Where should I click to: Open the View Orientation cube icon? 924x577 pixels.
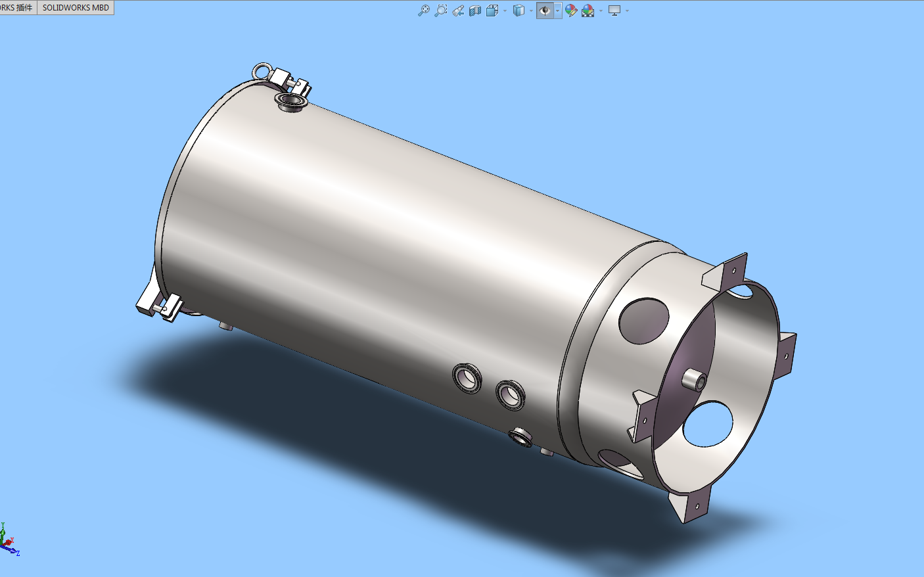coord(492,11)
